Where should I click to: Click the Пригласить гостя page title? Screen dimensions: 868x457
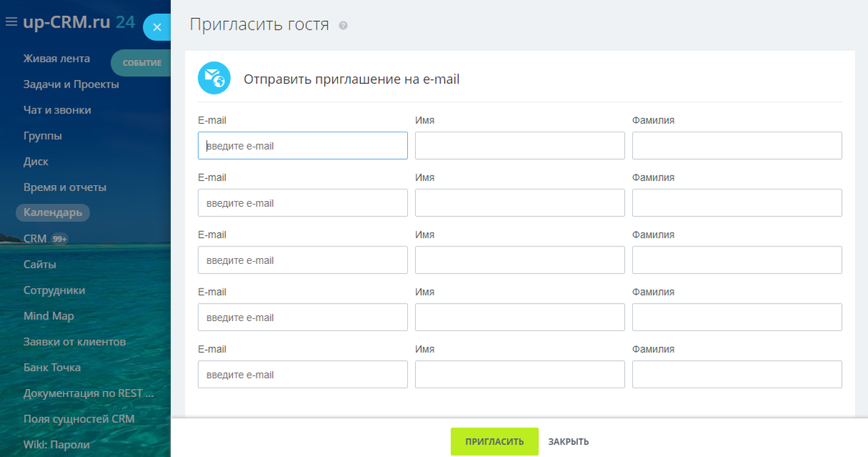[259, 25]
